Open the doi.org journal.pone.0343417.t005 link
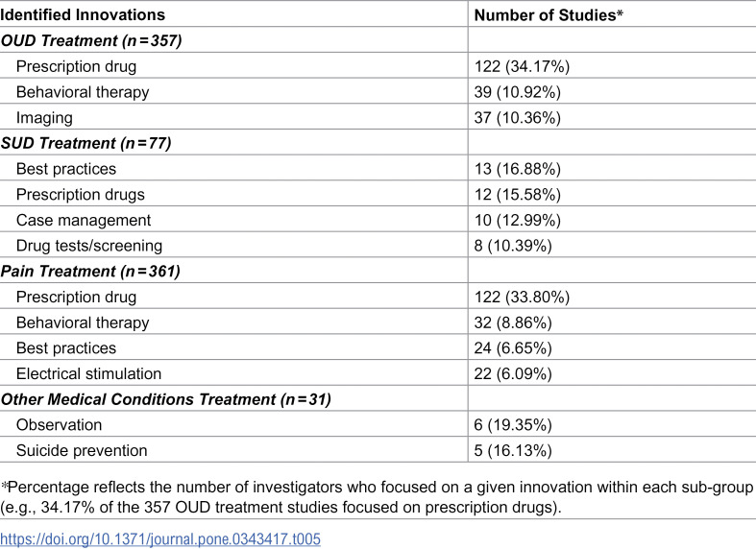Viewport: 756px width, 549px height. 160,538
